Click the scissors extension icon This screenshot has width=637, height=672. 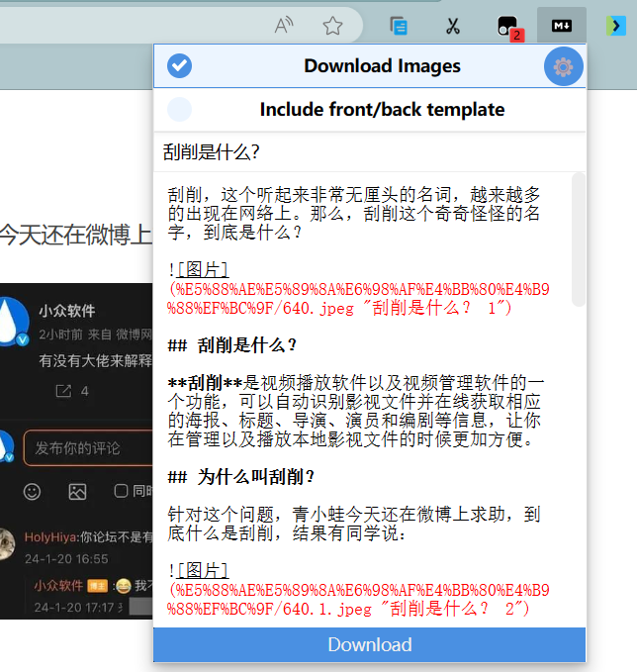[x=453, y=26]
